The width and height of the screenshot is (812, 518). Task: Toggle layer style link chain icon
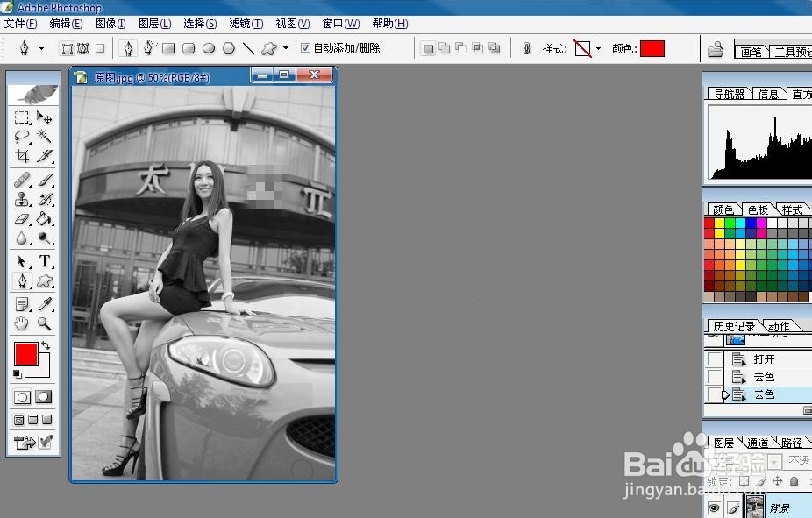pos(527,48)
